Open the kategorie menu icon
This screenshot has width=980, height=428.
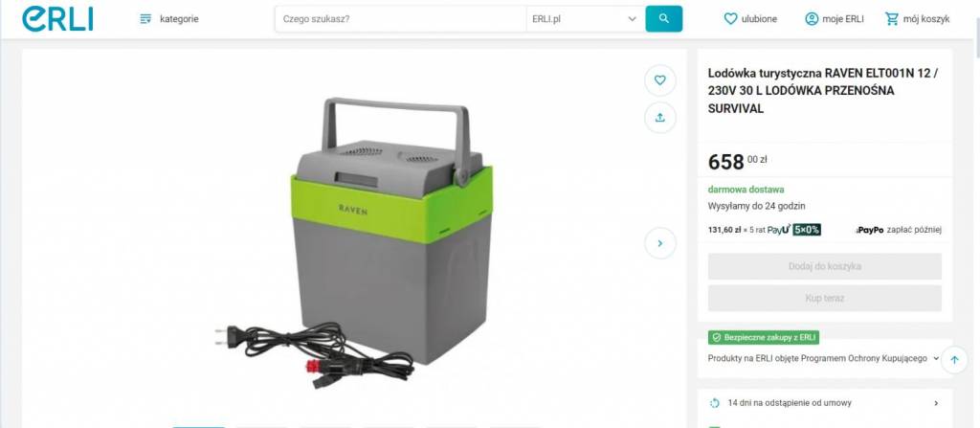coord(145,19)
